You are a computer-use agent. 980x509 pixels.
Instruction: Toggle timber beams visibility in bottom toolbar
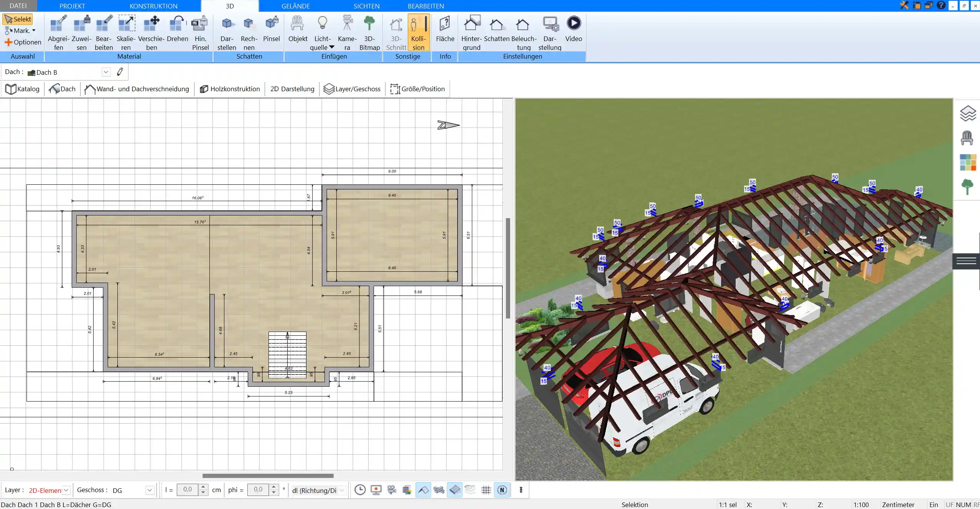pos(439,490)
